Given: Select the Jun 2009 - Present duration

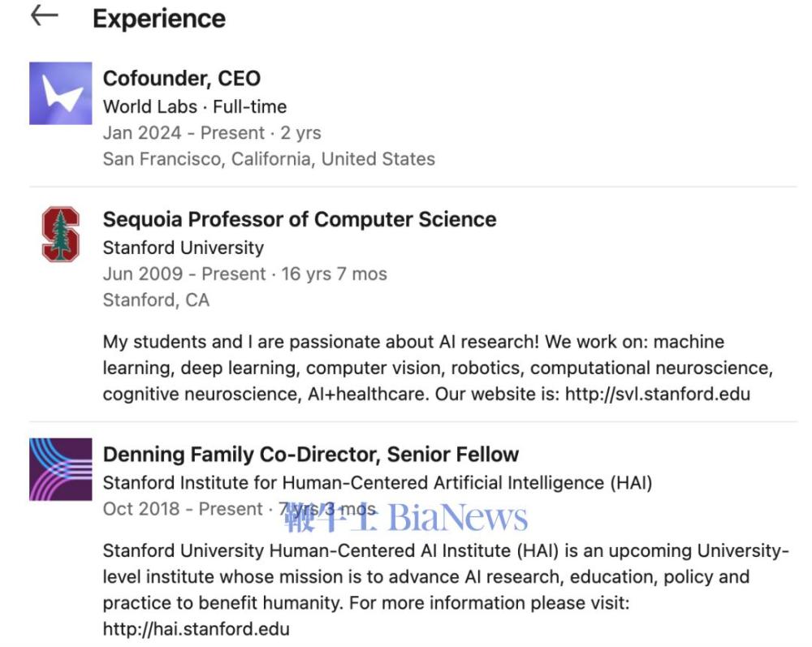Looking at the screenshot, I should (x=244, y=274).
